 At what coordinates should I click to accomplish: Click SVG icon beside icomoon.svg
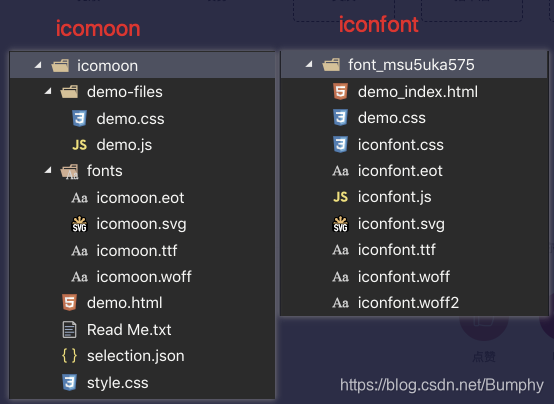point(79,224)
